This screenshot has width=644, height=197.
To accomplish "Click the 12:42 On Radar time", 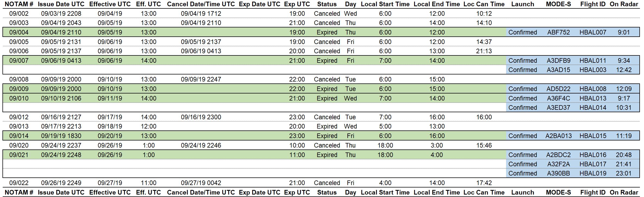I will point(624,70).
